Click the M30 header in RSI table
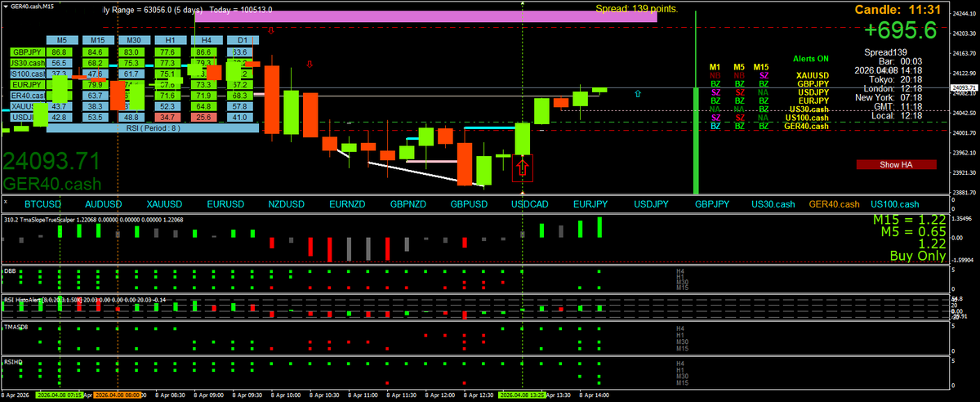Screen dimensions: 980x402 pos(133,39)
